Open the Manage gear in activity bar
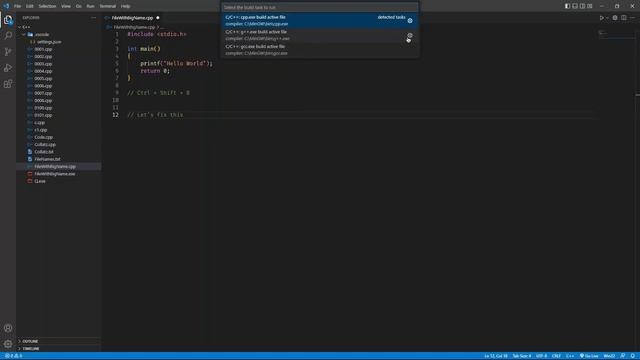 [x=8, y=344]
